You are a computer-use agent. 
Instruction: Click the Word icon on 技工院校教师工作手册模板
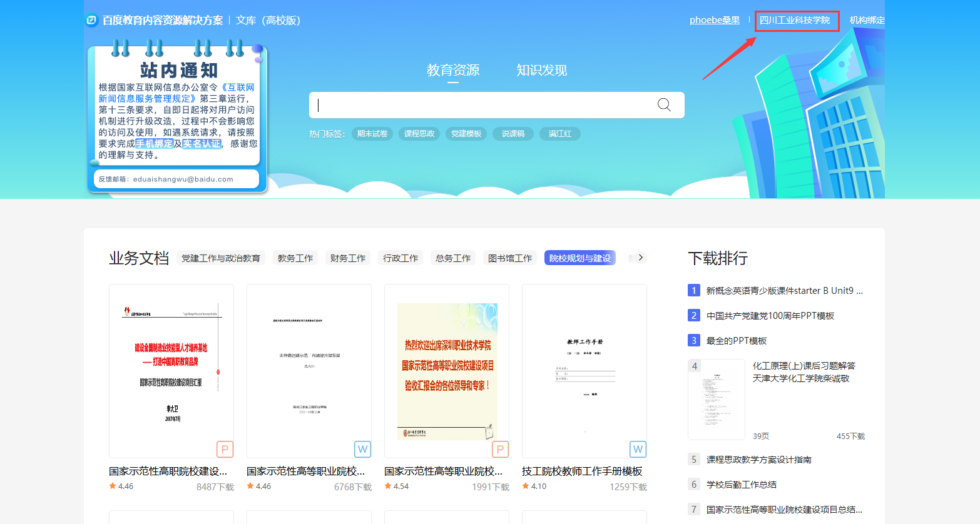coord(638,449)
